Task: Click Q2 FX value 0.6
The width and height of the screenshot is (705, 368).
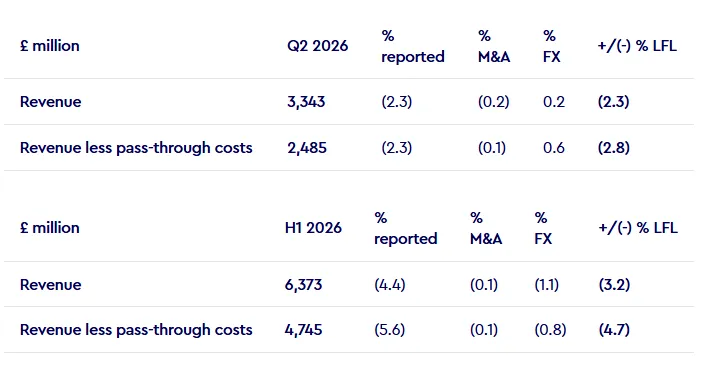Action: coord(553,148)
